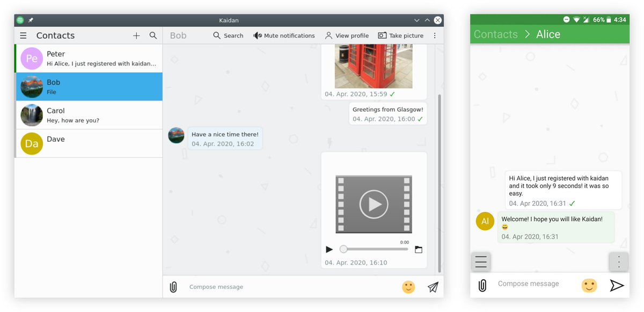Select Peter in the contact list

(89, 59)
